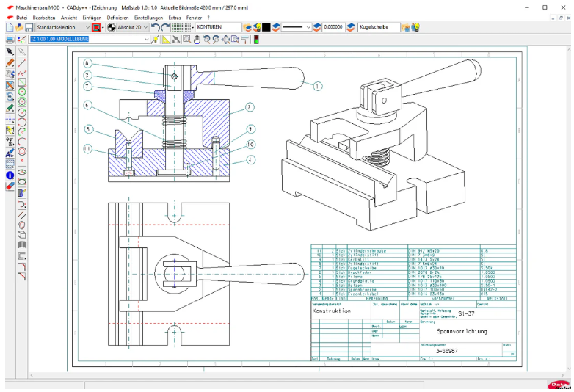Click the Print icon
The image size is (574, 392).
(10, 39)
